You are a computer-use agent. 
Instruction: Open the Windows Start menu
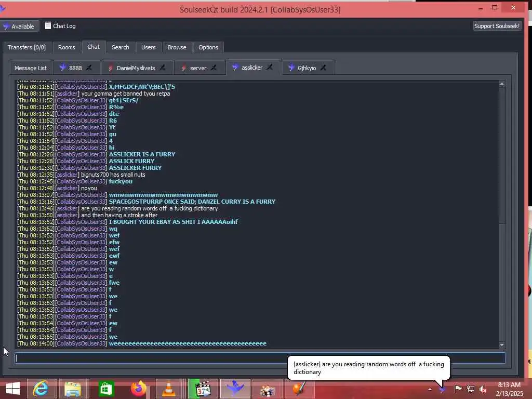[13, 389]
